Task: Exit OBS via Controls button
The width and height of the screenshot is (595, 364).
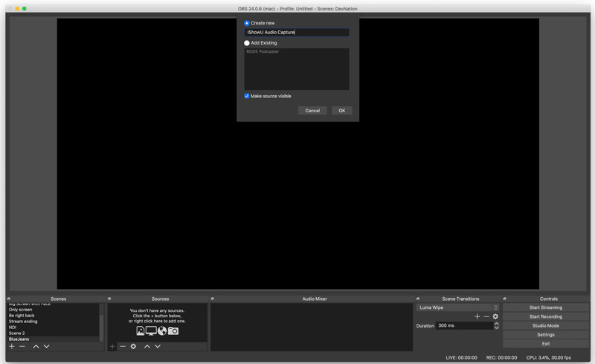Action: click(x=546, y=344)
